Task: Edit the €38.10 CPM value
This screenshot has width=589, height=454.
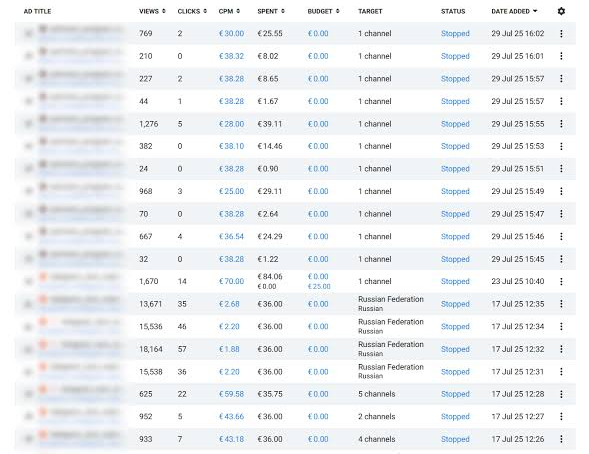Action: tap(231, 146)
